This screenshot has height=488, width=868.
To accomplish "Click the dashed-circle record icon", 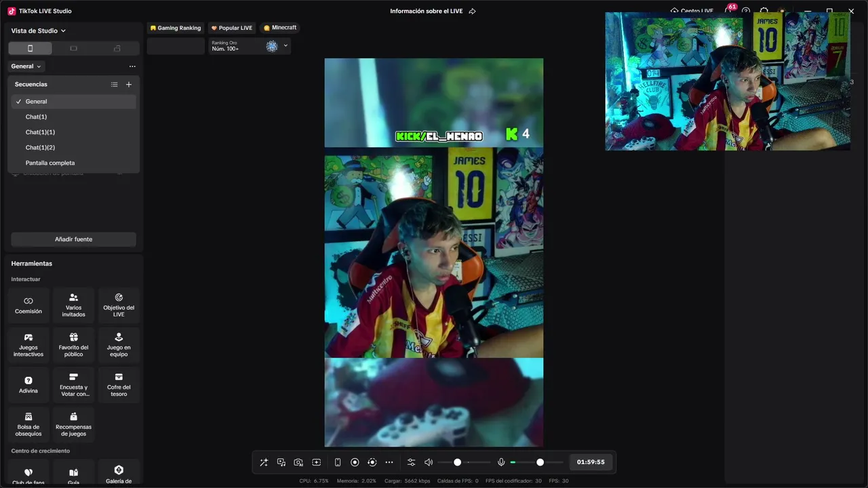I will tap(372, 462).
